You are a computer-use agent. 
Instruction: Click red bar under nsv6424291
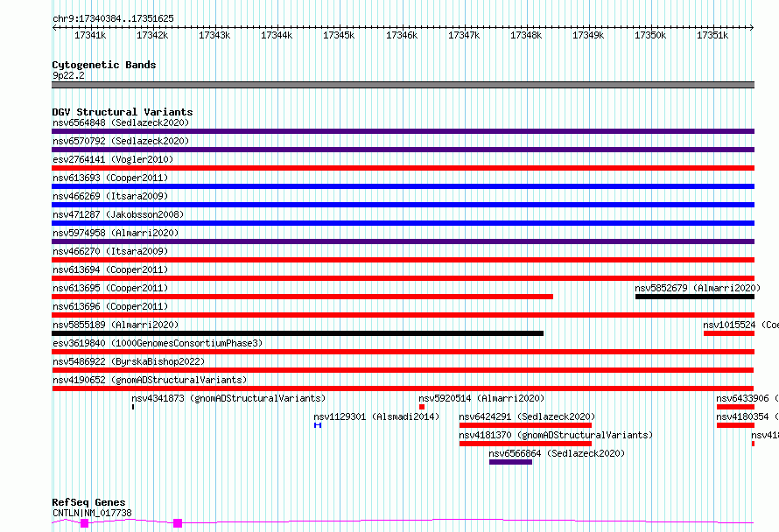point(526,426)
